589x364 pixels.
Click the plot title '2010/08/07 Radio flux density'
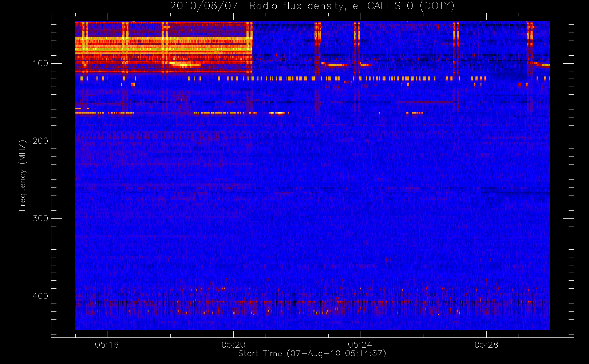(258, 6)
